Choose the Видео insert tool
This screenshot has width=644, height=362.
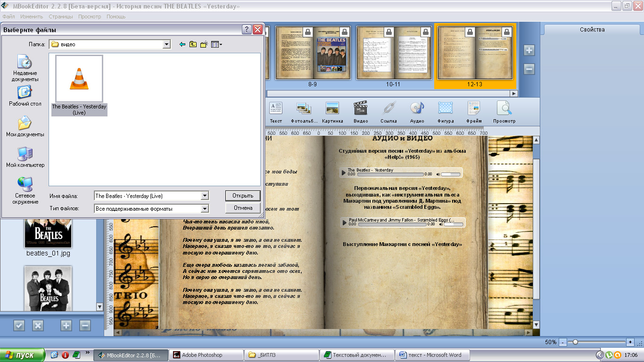[361, 112]
